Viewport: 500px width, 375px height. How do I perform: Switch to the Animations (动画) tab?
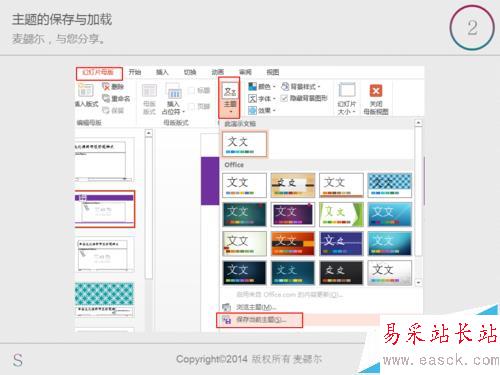point(218,72)
